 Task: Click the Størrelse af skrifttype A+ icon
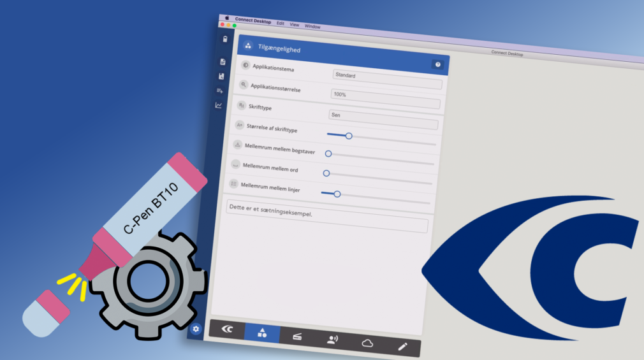(240, 125)
